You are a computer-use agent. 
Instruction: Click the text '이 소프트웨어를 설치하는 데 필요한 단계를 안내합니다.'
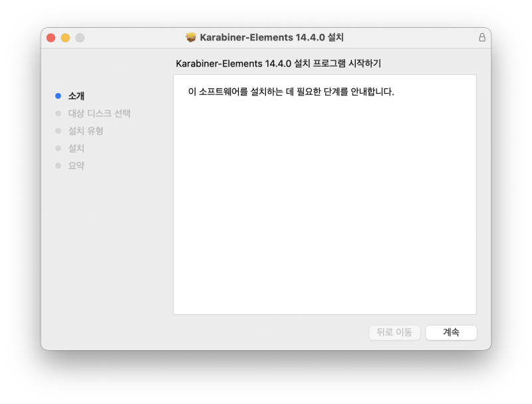[291, 92]
